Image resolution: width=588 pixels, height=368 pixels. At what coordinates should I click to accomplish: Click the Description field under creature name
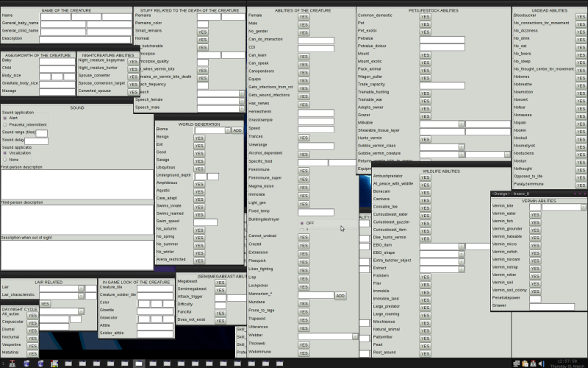coord(85,40)
